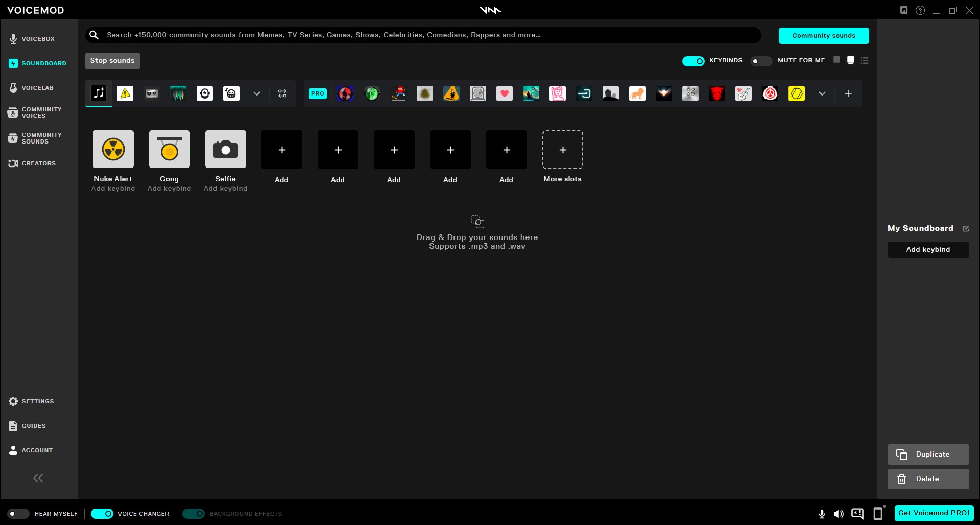Click Stop sounds button
Image resolution: width=980 pixels, height=525 pixels.
pos(112,61)
